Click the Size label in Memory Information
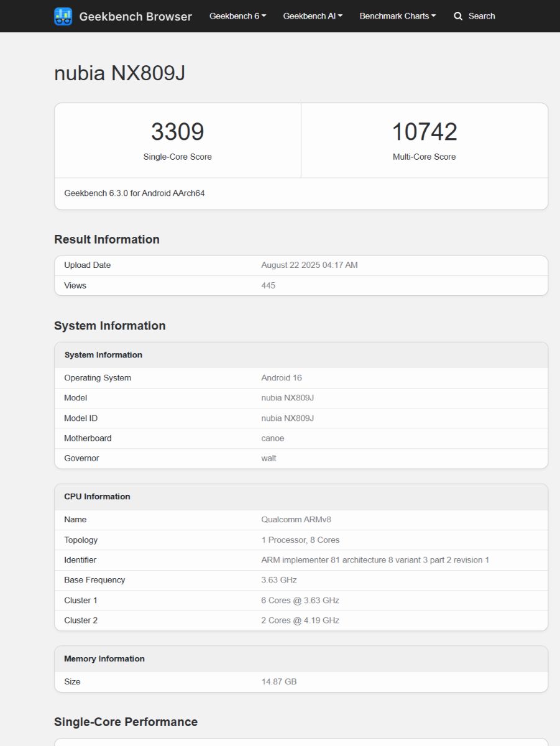This screenshot has width=560, height=746. point(72,682)
